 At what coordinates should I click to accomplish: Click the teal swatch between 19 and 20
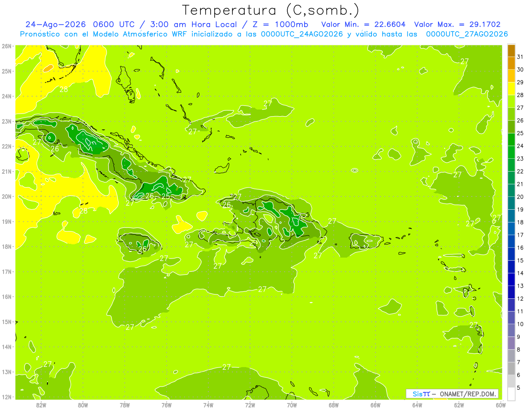(511, 203)
